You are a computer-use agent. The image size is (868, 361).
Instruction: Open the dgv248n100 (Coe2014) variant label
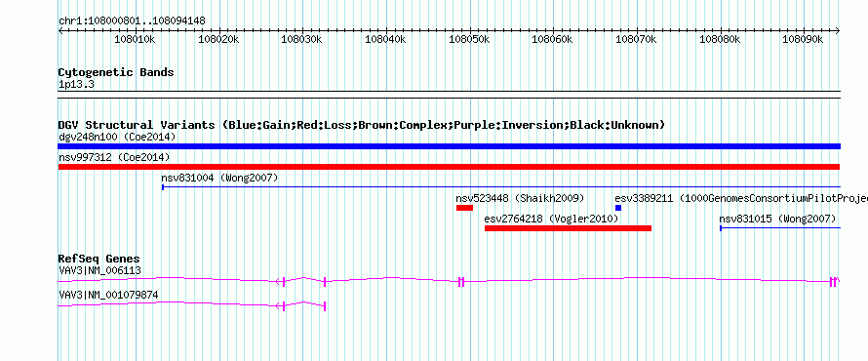[117, 137]
